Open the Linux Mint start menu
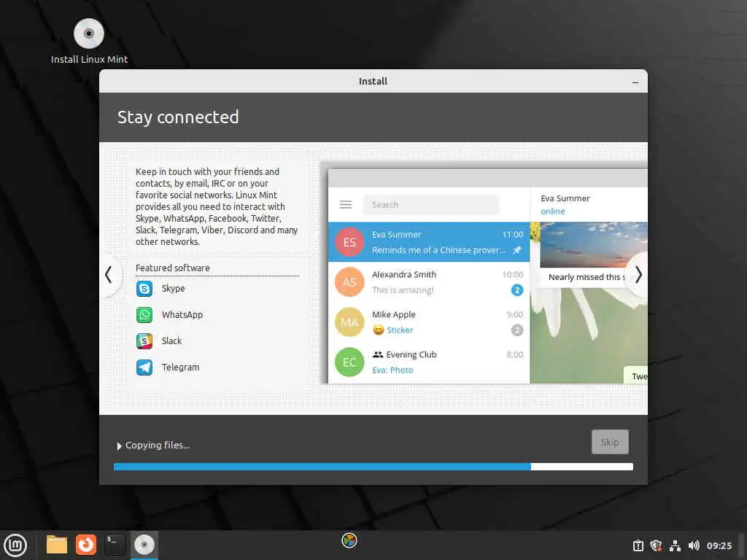Image resolution: width=747 pixels, height=560 pixels. [15, 545]
